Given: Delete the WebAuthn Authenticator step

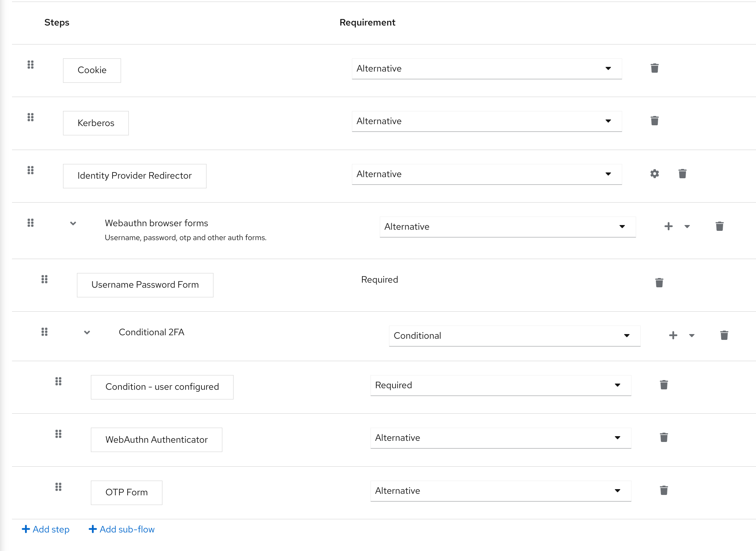Looking at the screenshot, I should [x=664, y=437].
